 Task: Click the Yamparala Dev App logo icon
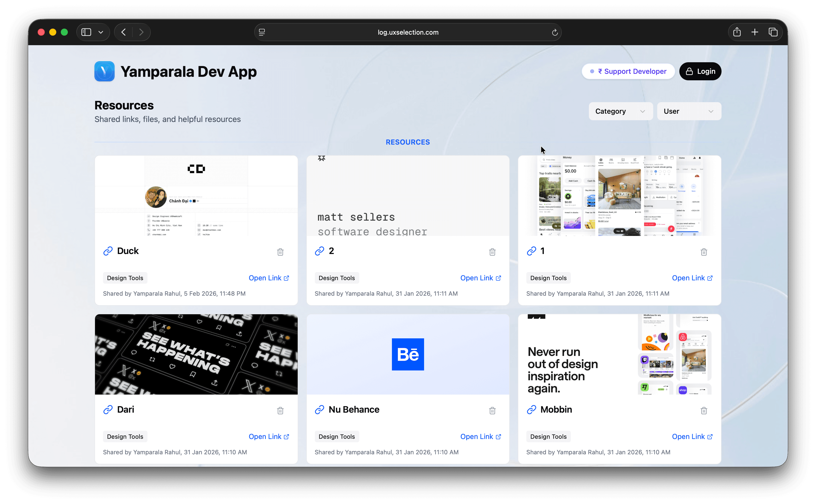(x=105, y=71)
